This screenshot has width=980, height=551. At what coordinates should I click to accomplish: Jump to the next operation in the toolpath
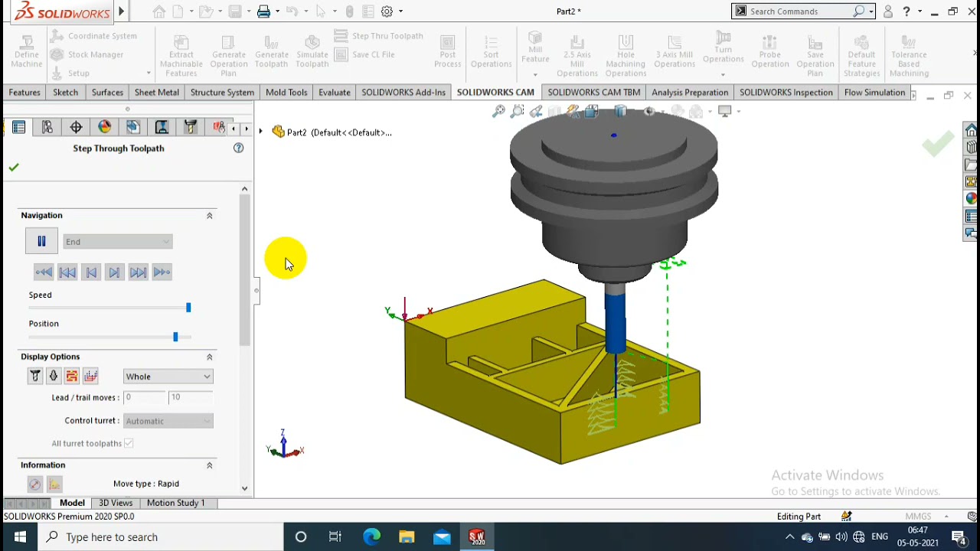point(139,272)
